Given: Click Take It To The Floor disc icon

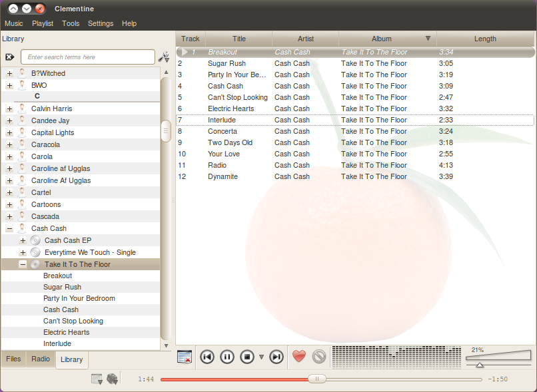Looking at the screenshot, I should [x=35, y=264].
